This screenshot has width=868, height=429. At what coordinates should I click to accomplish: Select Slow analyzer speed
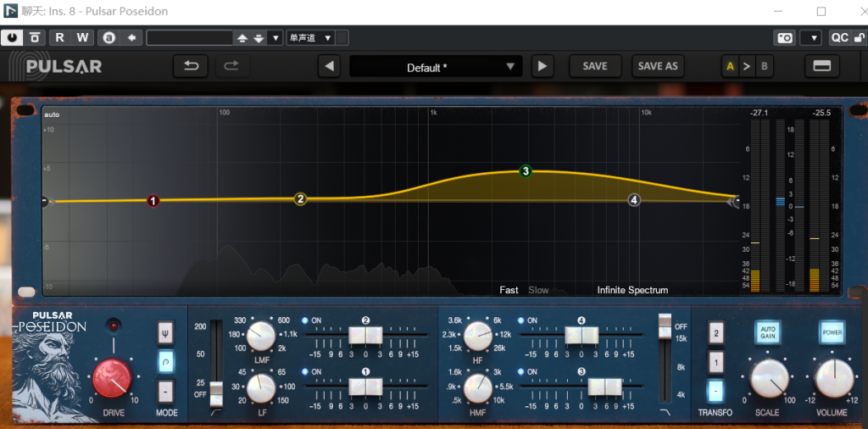[x=538, y=290]
